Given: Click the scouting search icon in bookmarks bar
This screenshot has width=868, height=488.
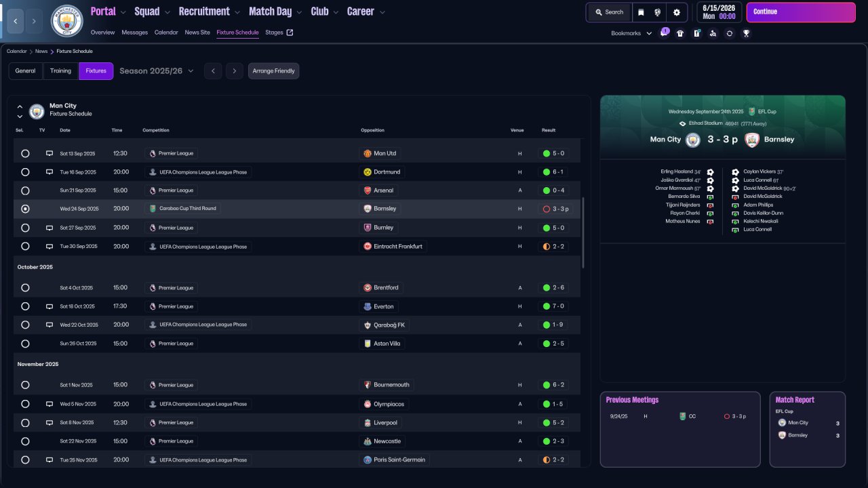Looking at the screenshot, I should (x=713, y=33).
